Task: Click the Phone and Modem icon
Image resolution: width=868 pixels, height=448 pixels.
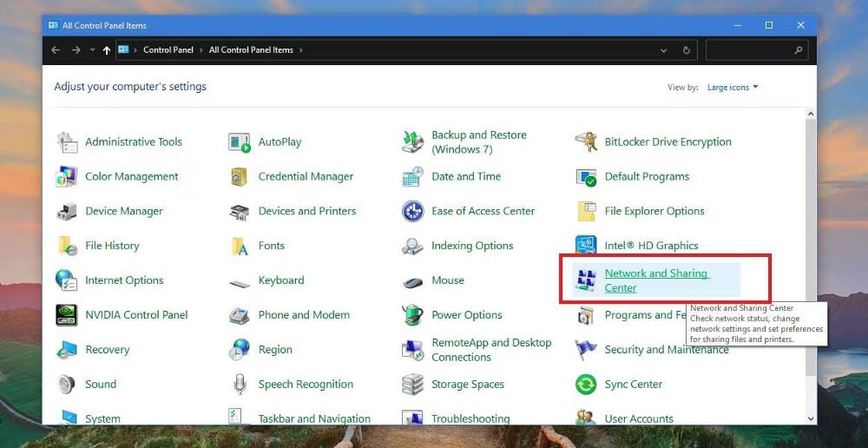Action: tap(240, 316)
